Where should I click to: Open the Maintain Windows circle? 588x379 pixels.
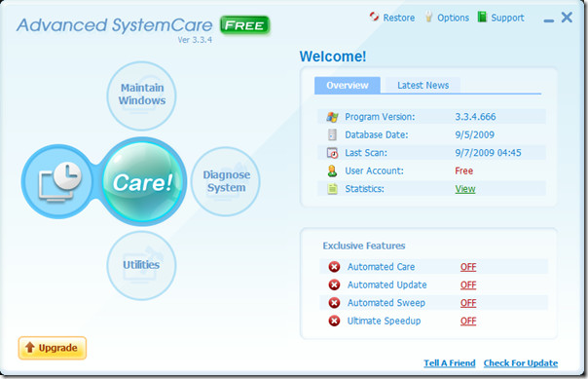click(x=142, y=96)
